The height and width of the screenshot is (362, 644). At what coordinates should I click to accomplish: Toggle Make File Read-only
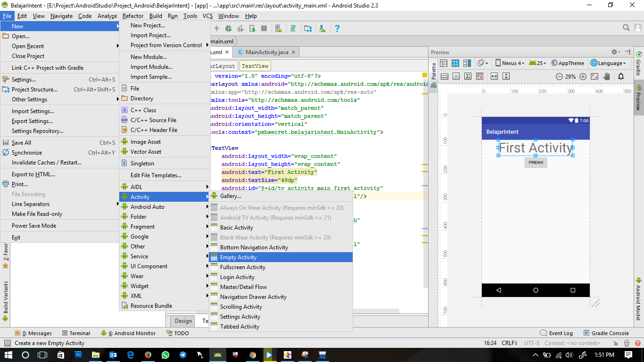pos(60,214)
